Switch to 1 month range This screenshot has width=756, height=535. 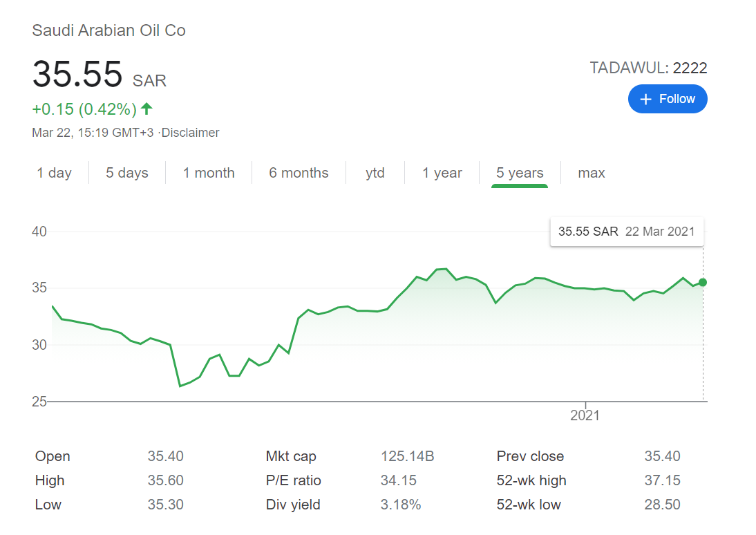209,173
